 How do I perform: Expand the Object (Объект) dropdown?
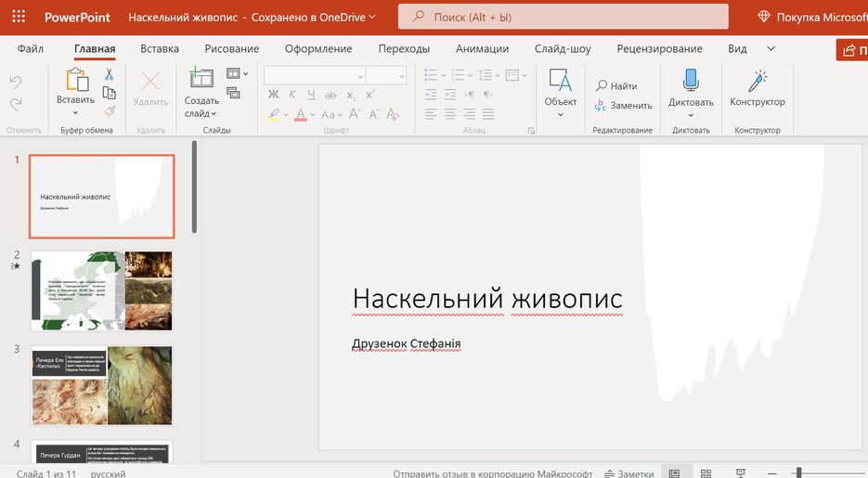(561, 115)
